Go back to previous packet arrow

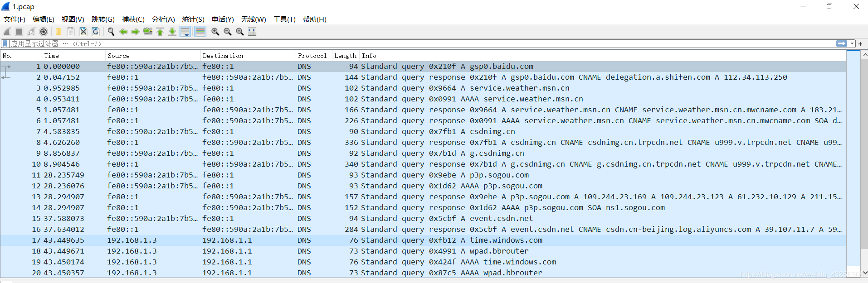[x=123, y=32]
